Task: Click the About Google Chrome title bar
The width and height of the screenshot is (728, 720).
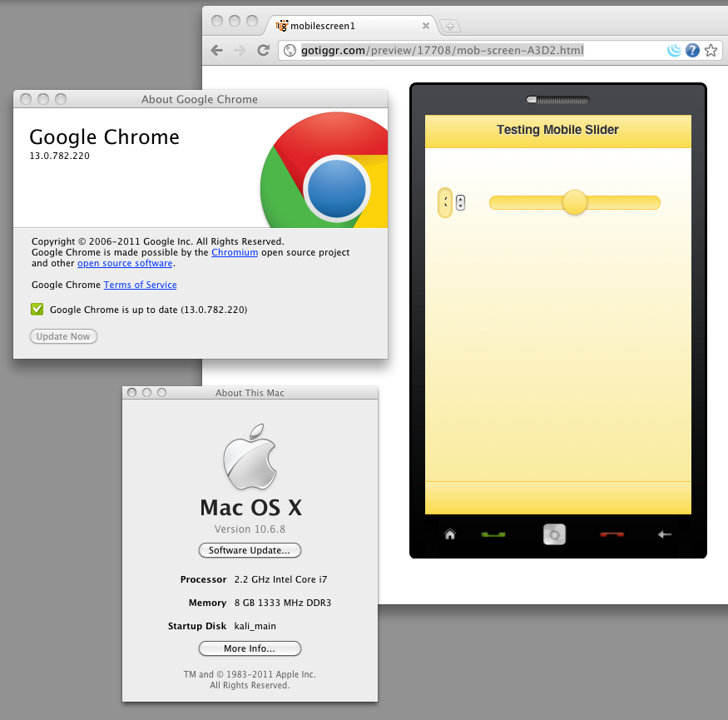Action: [x=201, y=99]
